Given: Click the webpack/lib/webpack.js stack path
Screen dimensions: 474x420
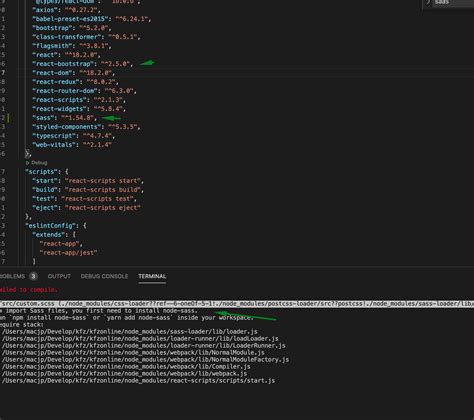Looking at the screenshot, I should coord(124,374).
